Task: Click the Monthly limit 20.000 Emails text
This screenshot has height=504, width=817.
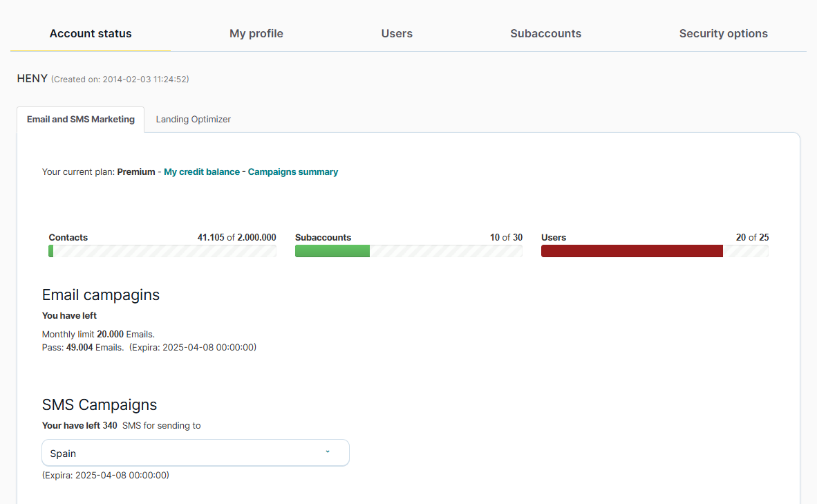Action: (x=98, y=335)
